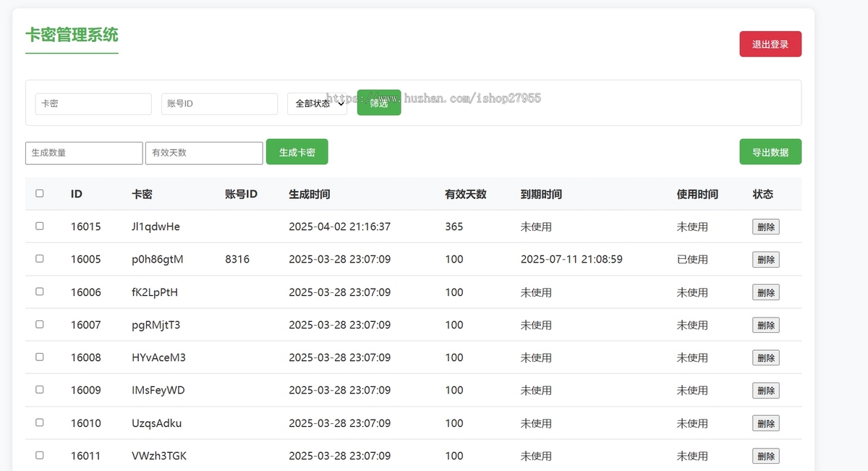Select card key text VWzh3TGK

click(x=159, y=456)
